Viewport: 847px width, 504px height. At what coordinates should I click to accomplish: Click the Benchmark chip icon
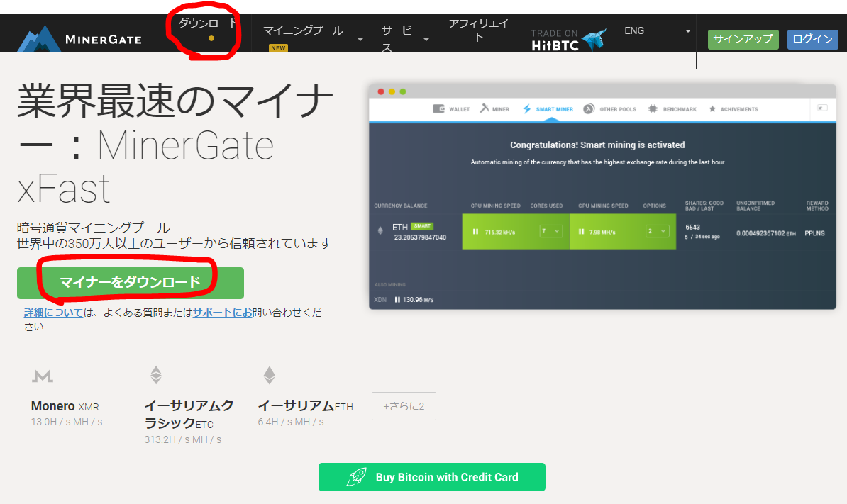tap(653, 109)
